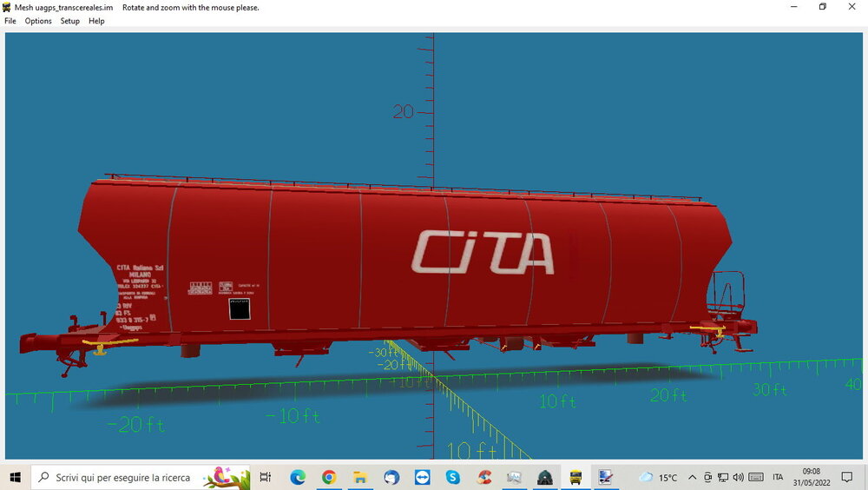
Task: Open the weather widget showing 15°C
Action: [x=658, y=477]
